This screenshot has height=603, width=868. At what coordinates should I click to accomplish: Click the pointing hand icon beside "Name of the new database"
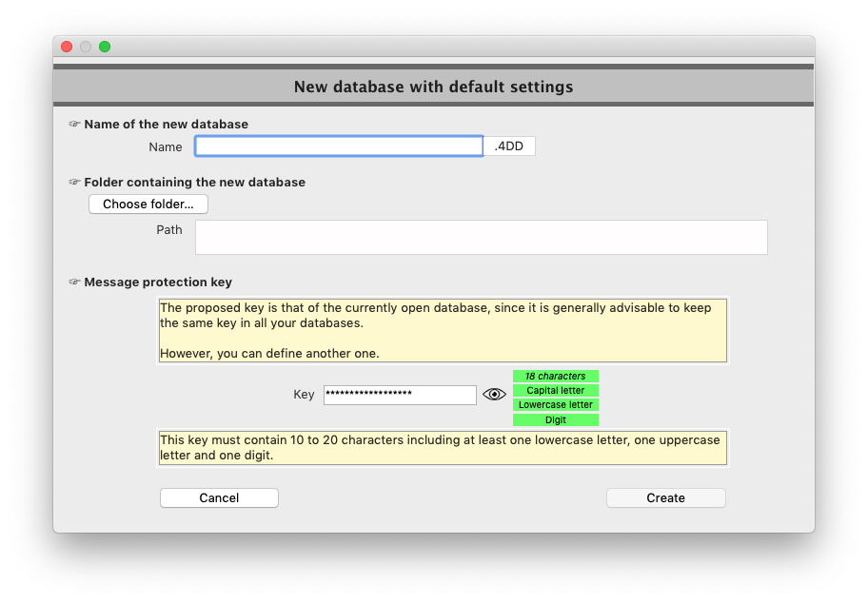pos(75,124)
